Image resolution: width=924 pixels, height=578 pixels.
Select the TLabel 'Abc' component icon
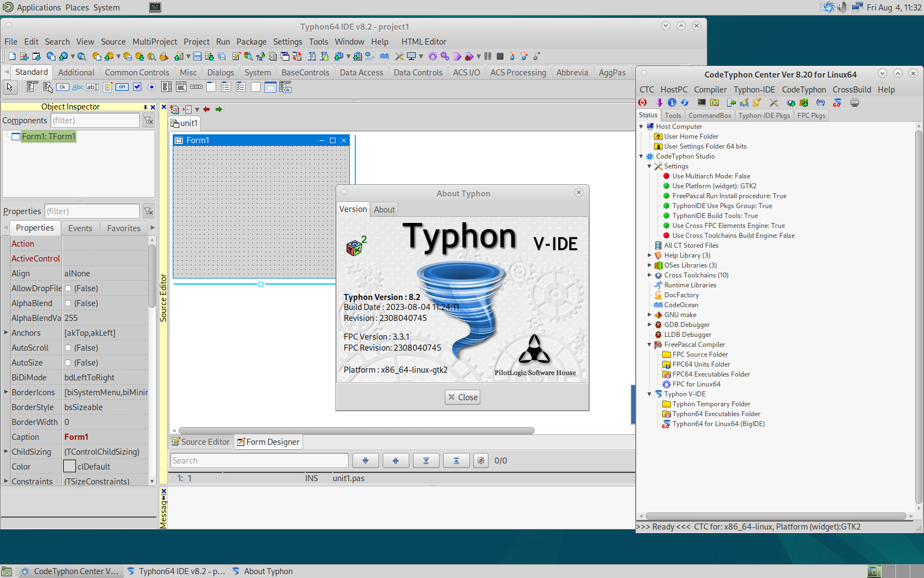point(78,87)
